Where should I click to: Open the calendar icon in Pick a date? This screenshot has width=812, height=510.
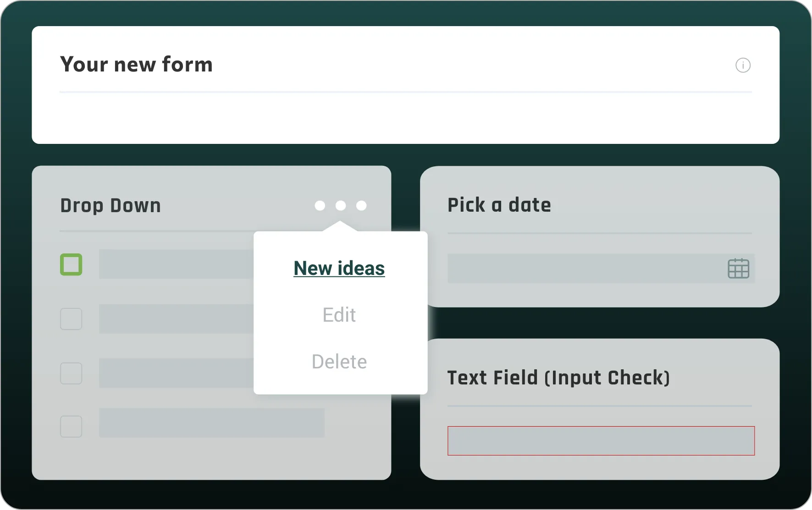(739, 269)
